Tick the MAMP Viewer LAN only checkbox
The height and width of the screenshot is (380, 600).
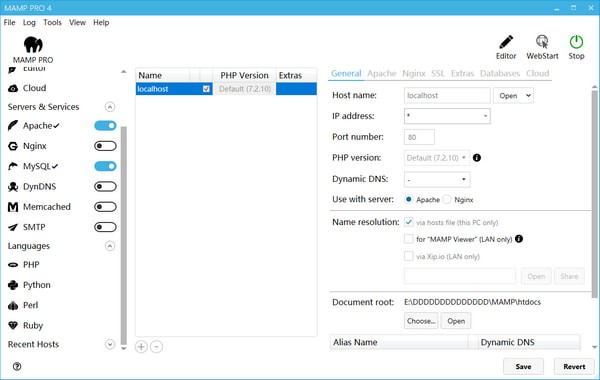point(409,239)
